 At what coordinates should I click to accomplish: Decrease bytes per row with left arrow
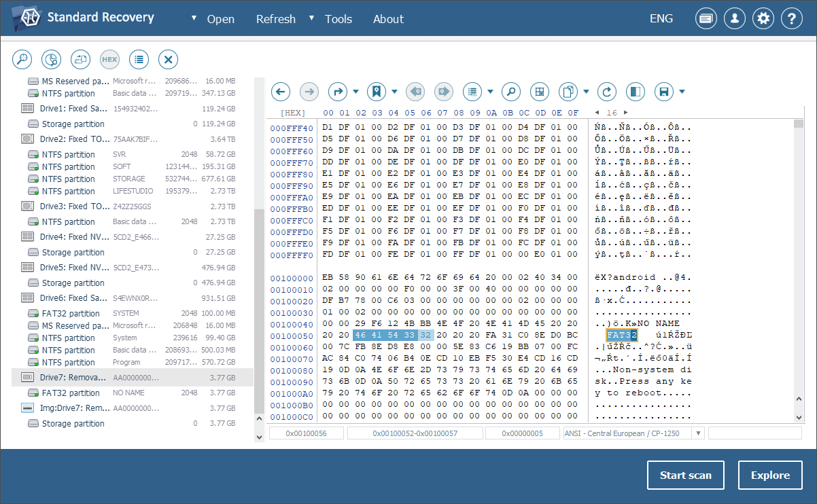pyautogui.click(x=597, y=112)
